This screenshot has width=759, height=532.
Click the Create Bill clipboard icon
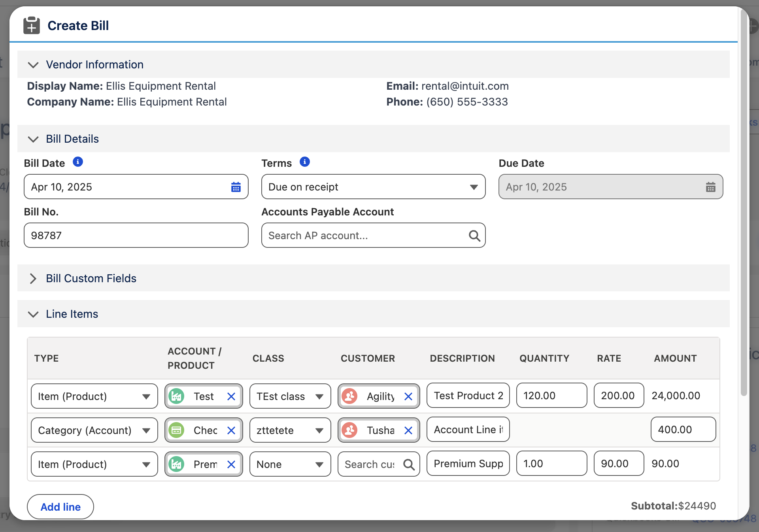(32, 26)
